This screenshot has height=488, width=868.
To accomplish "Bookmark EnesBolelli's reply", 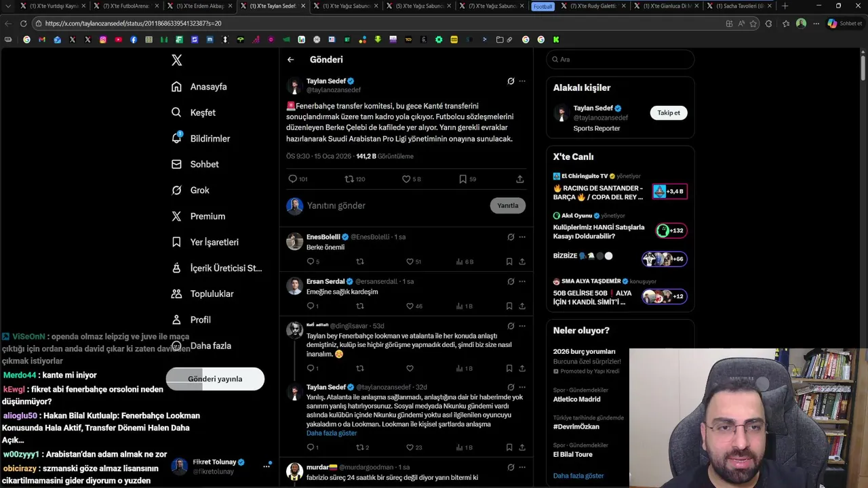I will click(509, 262).
